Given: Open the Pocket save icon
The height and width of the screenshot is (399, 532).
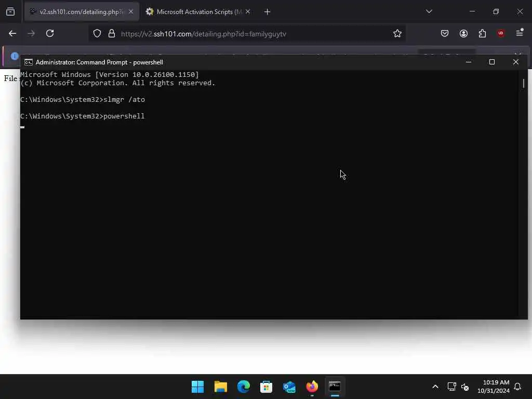Looking at the screenshot, I should (x=445, y=33).
